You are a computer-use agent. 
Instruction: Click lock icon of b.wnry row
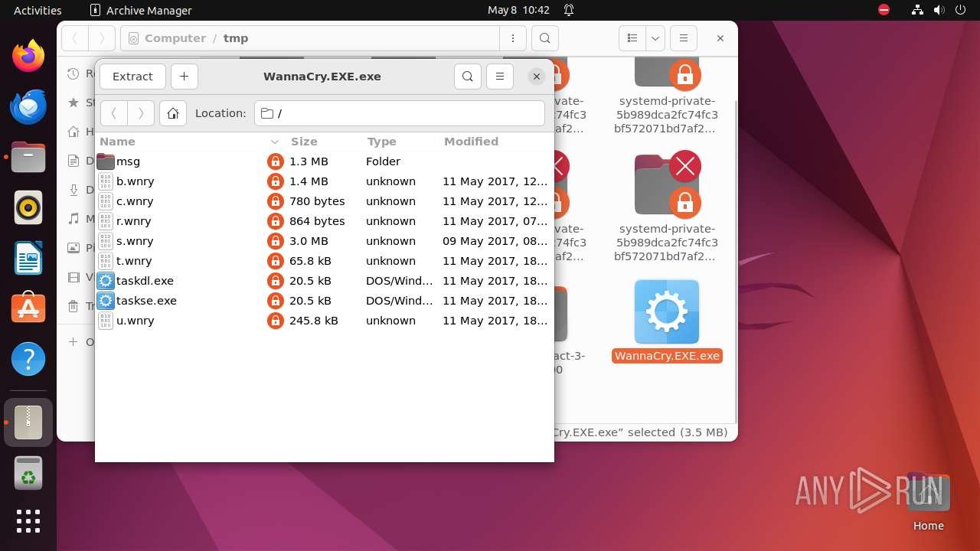[276, 181]
